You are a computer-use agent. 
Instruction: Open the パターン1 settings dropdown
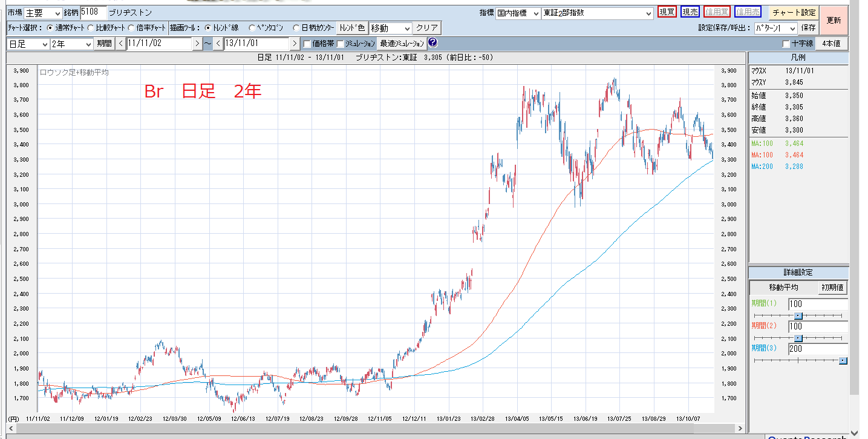pos(775,28)
